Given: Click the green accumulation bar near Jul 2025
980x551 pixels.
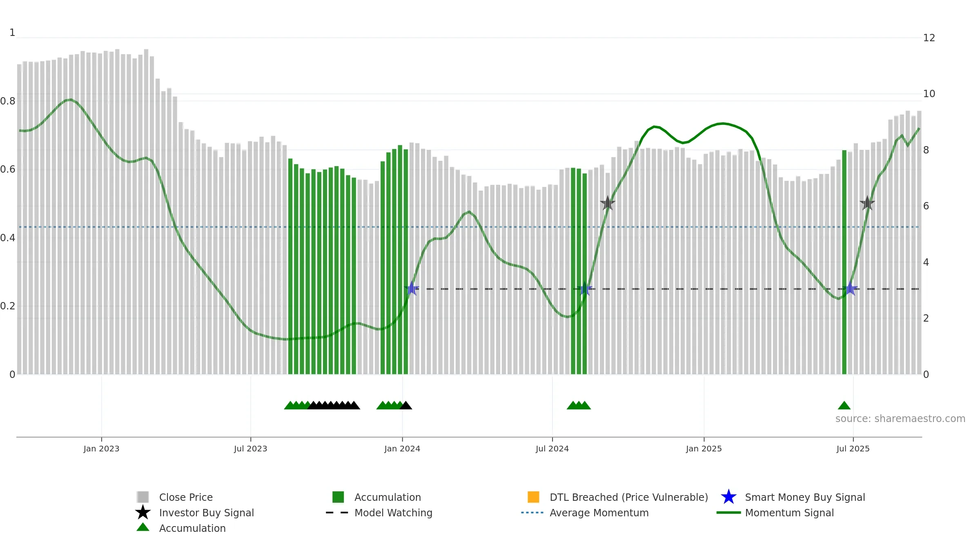Looking at the screenshot, I should point(844,262).
